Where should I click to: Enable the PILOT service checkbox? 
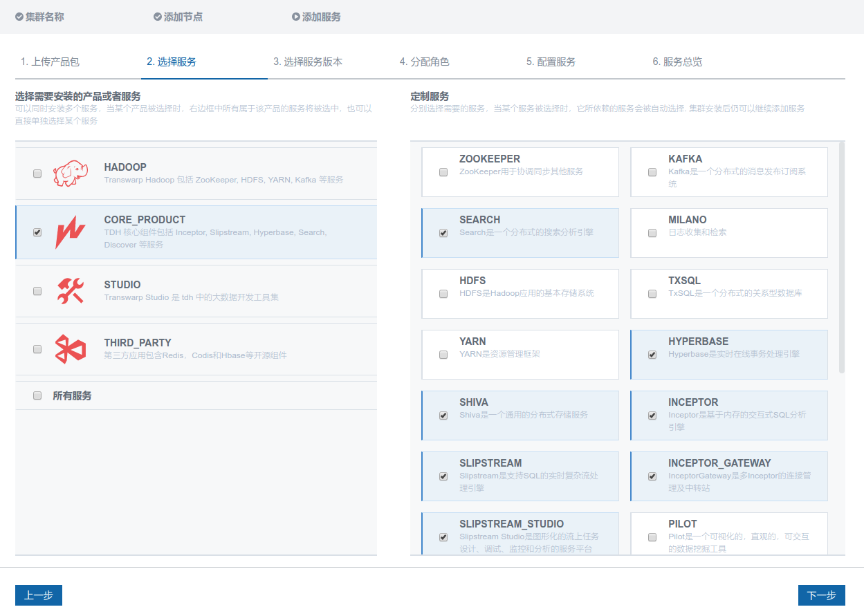[x=652, y=538]
